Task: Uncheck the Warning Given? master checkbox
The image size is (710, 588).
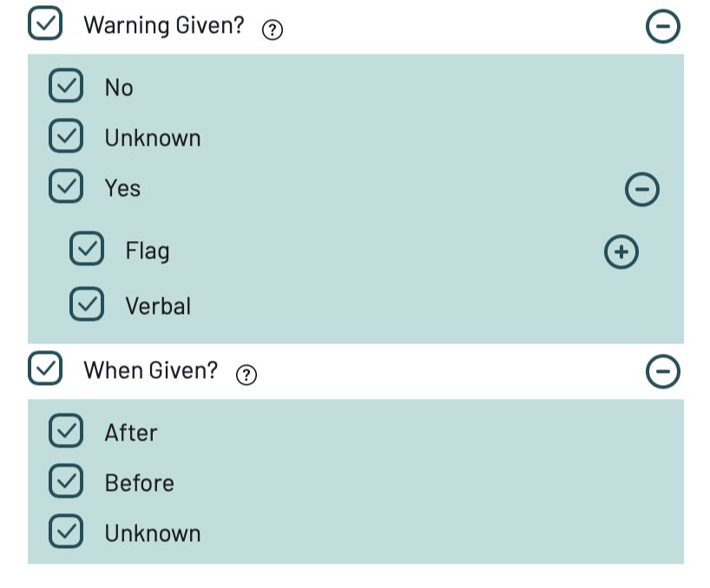Action: coord(45,23)
